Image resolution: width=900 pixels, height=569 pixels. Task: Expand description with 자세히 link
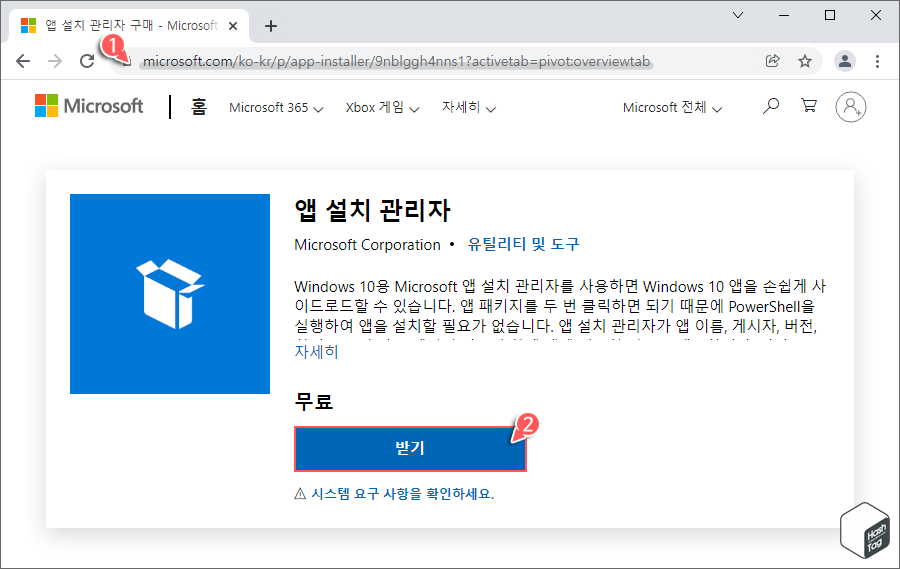[x=316, y=351]
